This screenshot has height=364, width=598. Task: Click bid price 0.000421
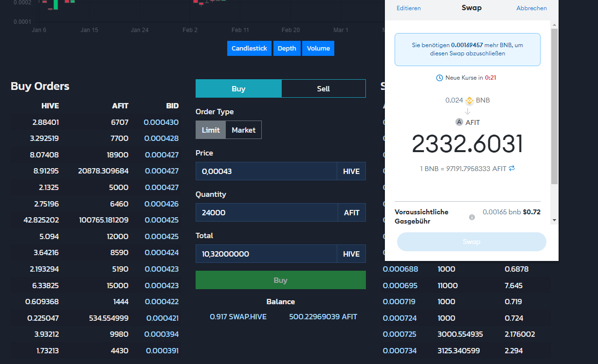(163, 318)
